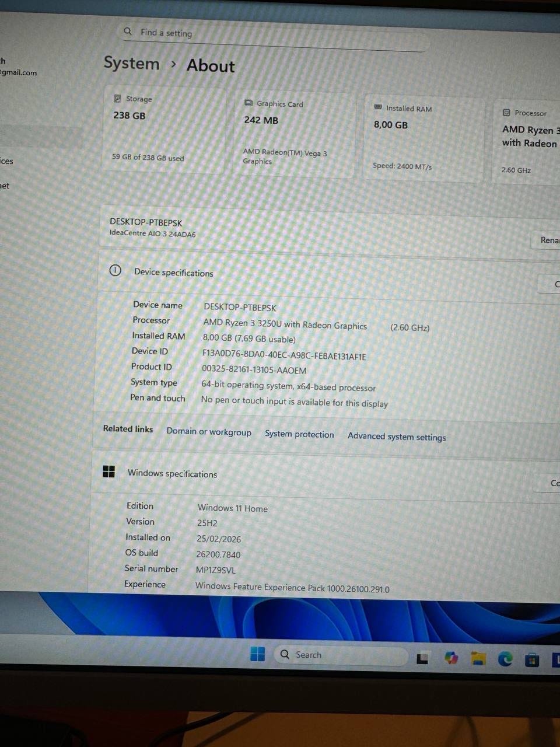This screenshot has width=560, height=747.
Task: Launch Microsoft Edge from the taskbar
Action: (505, 659)
